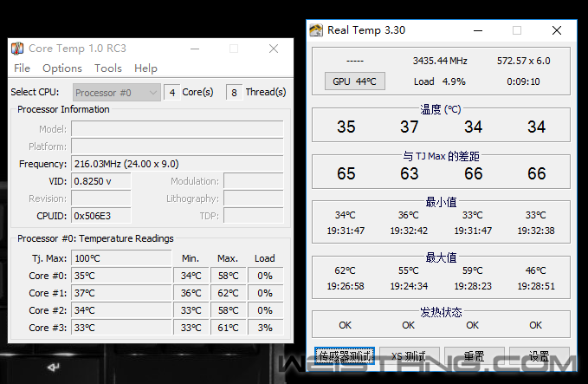Screen dimensions: 588x384
Task: Expand the Processor #0 dropdown
Action: (x=117, y=93)
